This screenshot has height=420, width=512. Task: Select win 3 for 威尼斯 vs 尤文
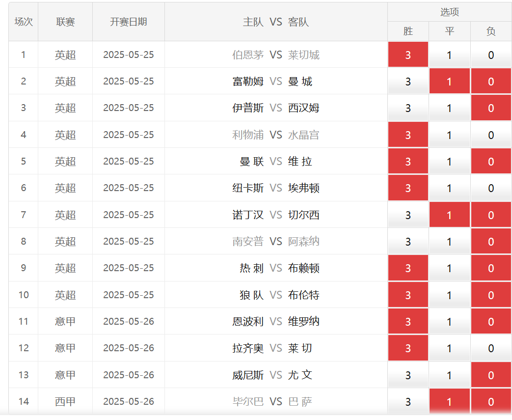click(x=408, y=375)
